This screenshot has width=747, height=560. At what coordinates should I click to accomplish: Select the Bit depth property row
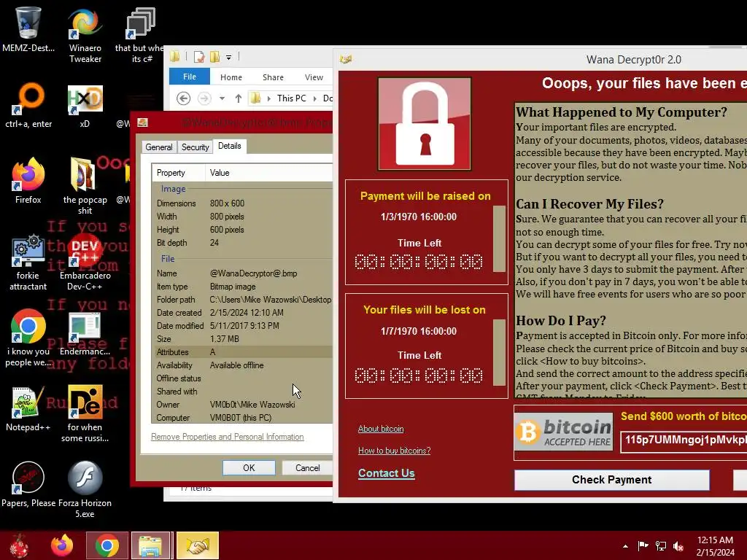242,243
